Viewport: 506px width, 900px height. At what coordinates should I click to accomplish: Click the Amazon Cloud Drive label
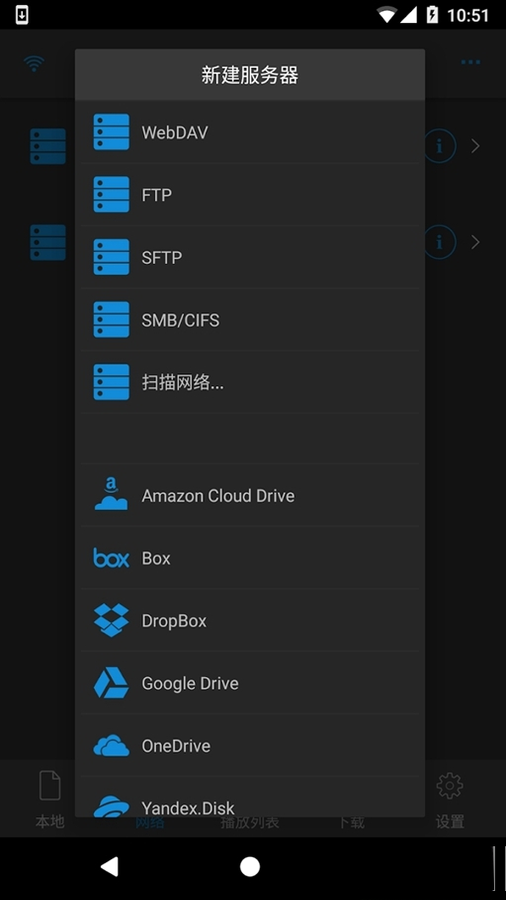click(218, 495)
